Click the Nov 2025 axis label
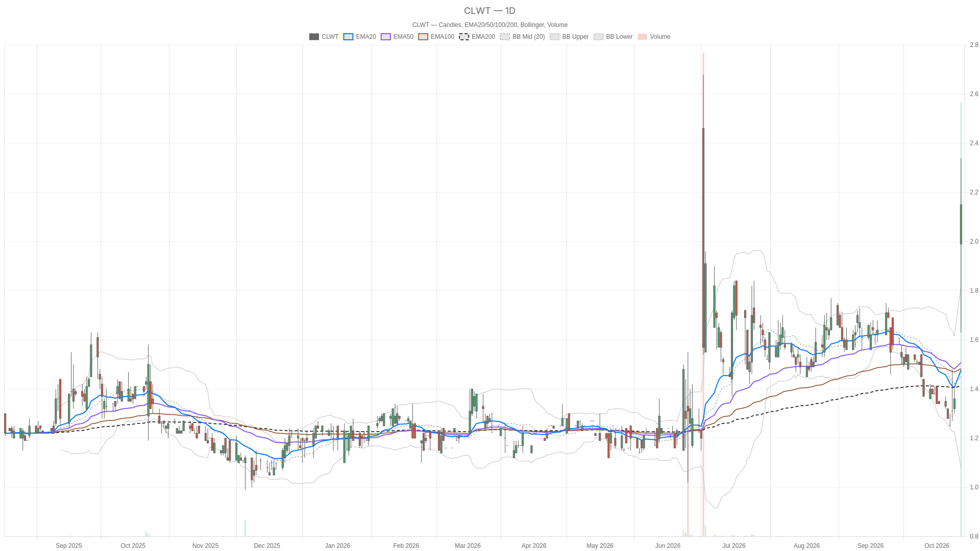The height and width of the screenshot is (551, 980). click(205, 546)
